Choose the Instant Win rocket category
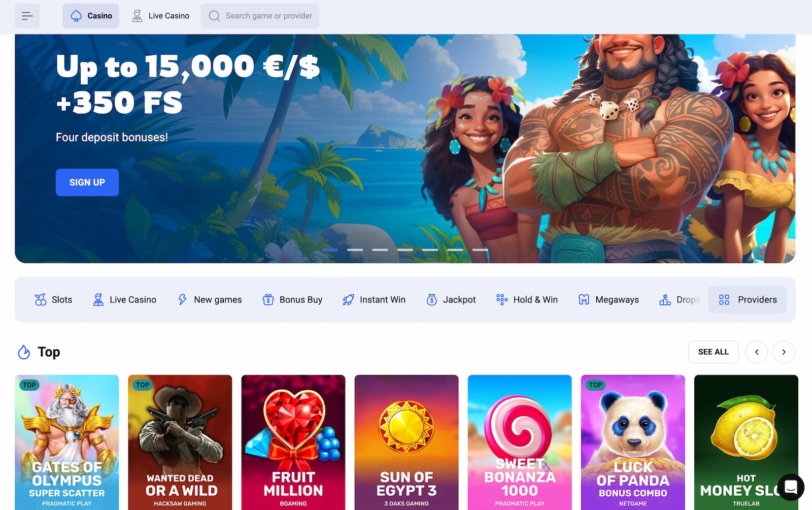The height and width of the screenshot is (510, 812). tap(374, 299)
